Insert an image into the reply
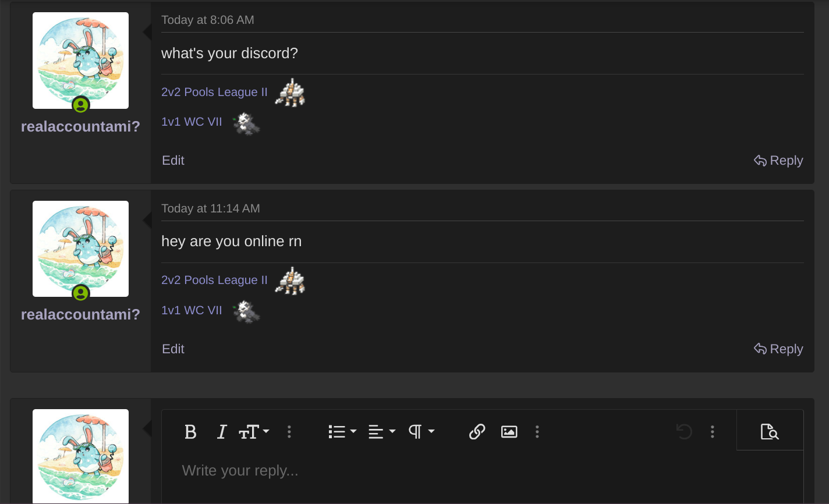This screenshot has width=829, height=504. 509,432
